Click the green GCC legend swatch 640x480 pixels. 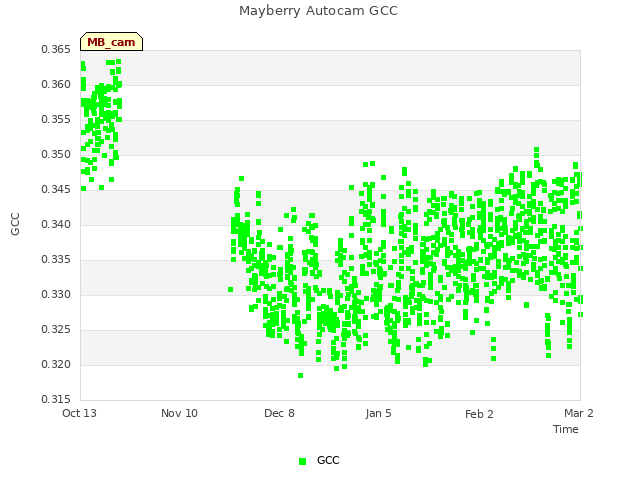coord(302,461)
